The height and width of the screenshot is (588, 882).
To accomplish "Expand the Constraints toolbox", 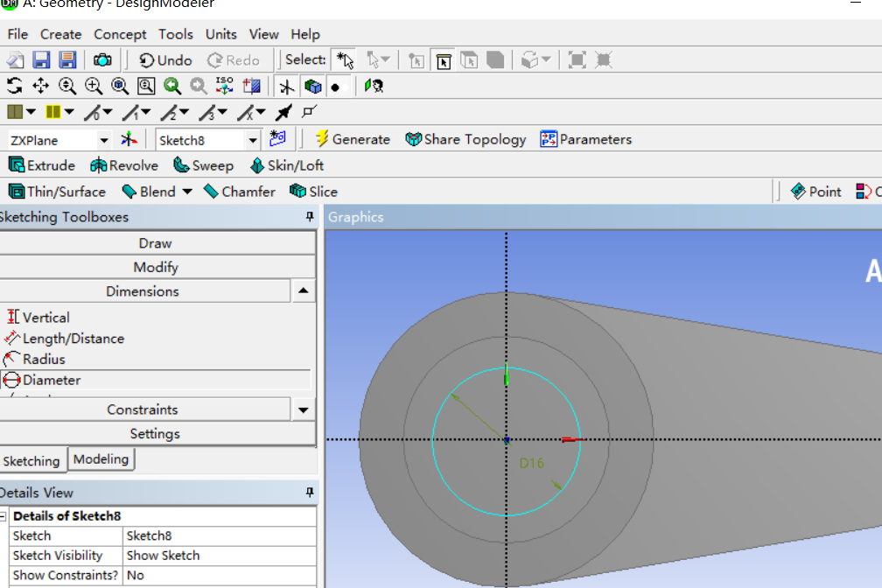I will click(x=303, y=409).
